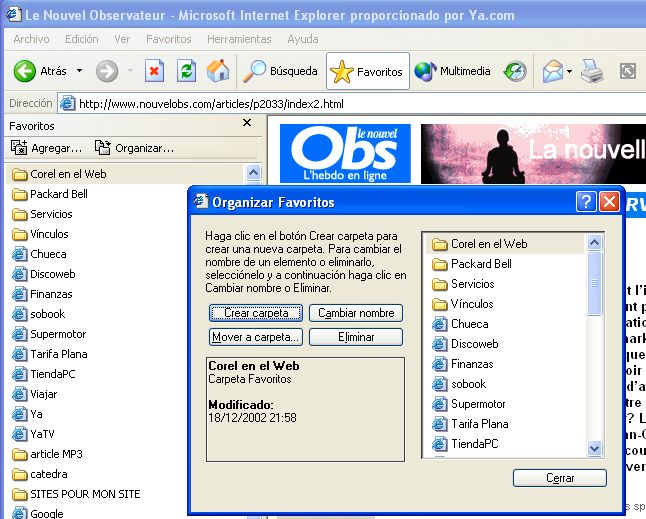Toggle the Favoritos star toolbar button

click(368, 71)
